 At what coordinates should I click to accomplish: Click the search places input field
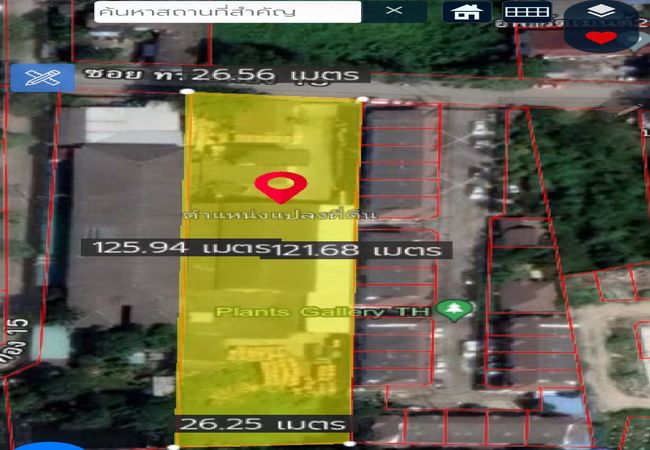225,11
